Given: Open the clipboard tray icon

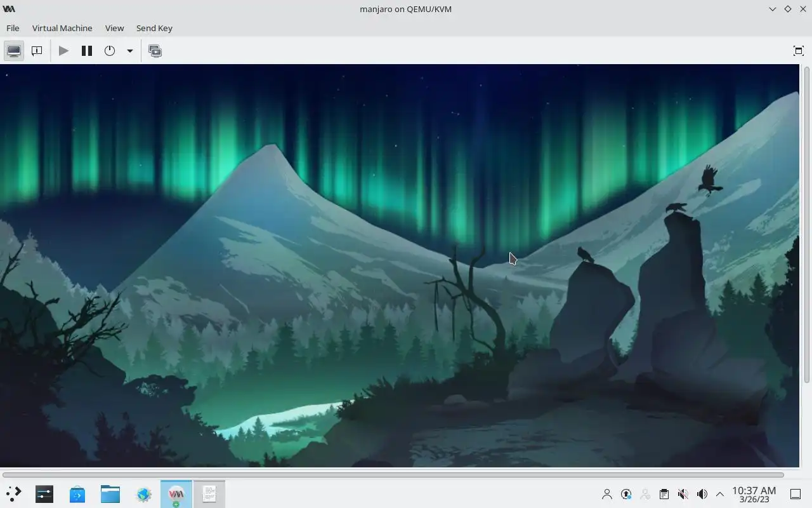Looking at the screenshot, I should (x=664, y=494).
